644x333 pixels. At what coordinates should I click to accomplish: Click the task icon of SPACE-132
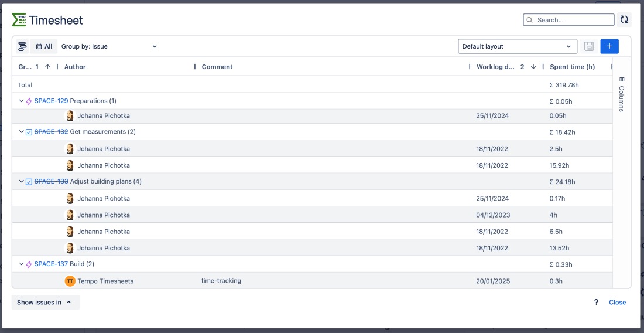point(29,132)
